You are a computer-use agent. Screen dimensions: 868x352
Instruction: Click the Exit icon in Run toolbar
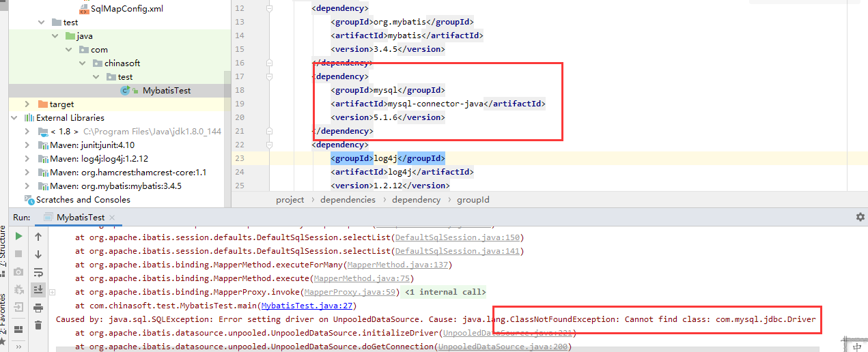(19, 307)
